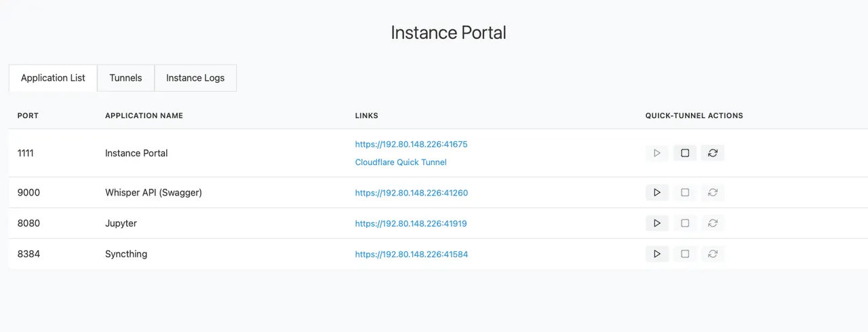Start quick tunnel for Syncthing row
The height and width of the screenshot is (332, 868).
click(657, 254)
